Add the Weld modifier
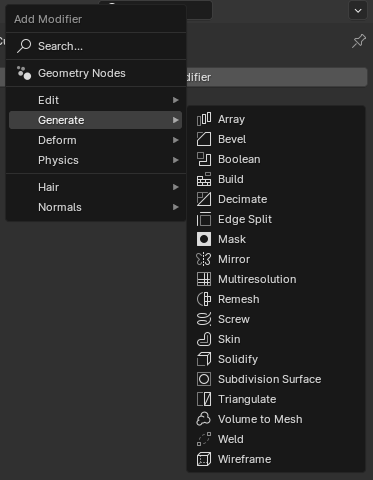The width and height of the screenshot is (373, 480). tap(276, 439)
